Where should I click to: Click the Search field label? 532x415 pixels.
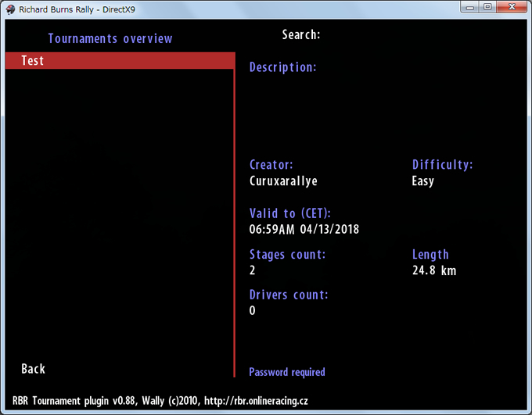point(301,34)
